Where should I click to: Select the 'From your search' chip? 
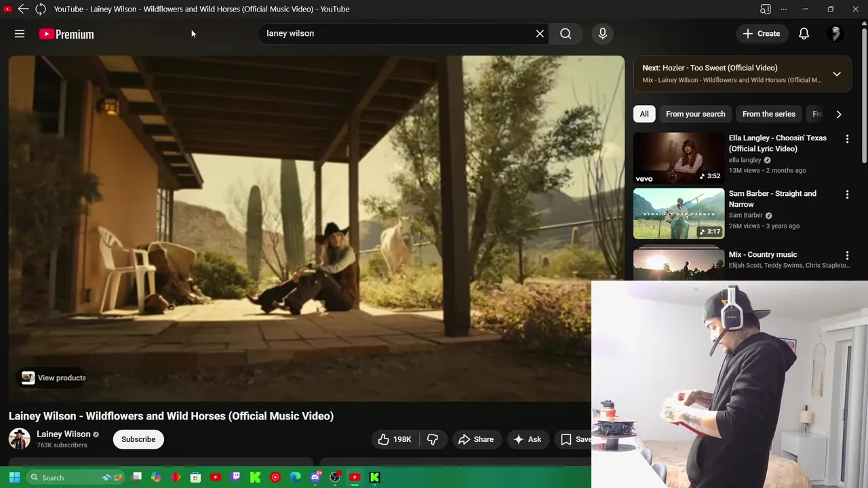pos(695,114)
